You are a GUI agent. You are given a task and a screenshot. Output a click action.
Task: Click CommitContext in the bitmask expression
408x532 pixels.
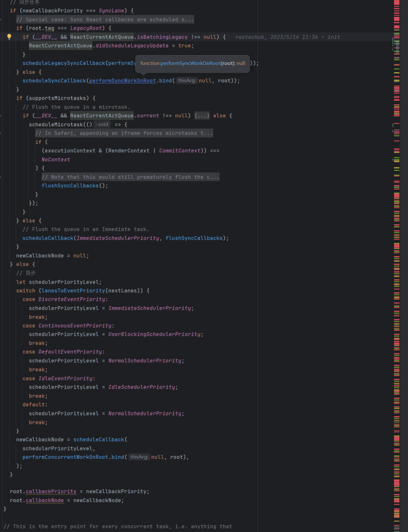coord(180,151)
